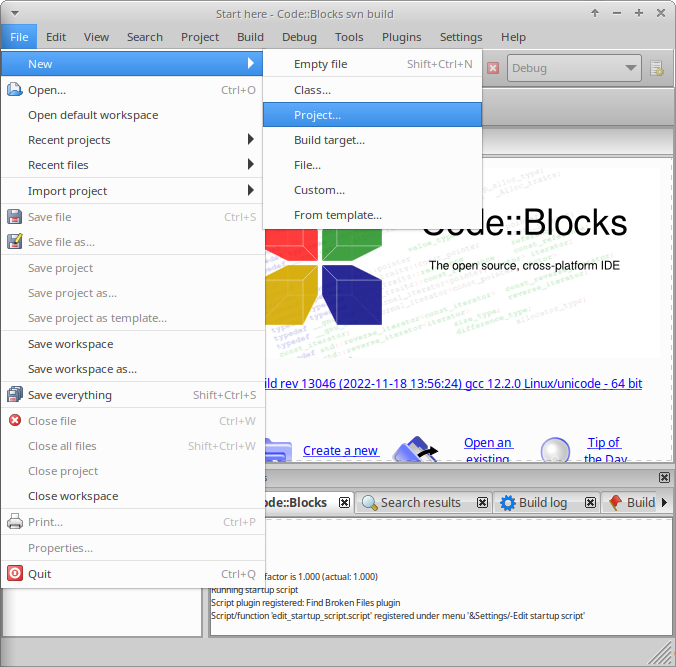Screen dimensions: 676x667
Task: Click the Save file floppy icon
Action: (x=15, y=217)
